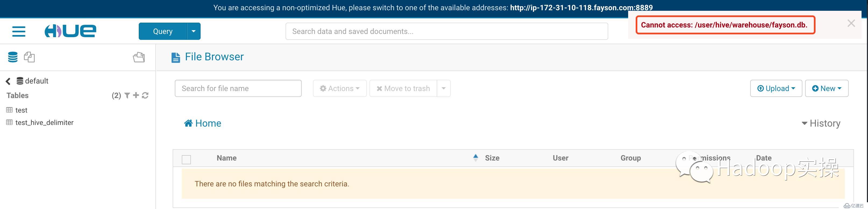Click the Hue logo
Image resolution: width=868 pixels, height=209 pixels.
point(70,31)
